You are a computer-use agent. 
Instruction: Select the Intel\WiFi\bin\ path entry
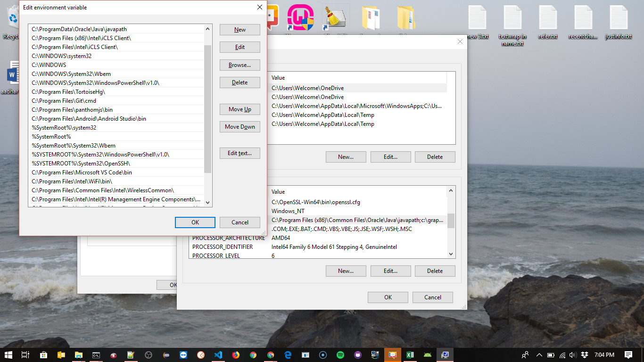click(x=116, y=181)
